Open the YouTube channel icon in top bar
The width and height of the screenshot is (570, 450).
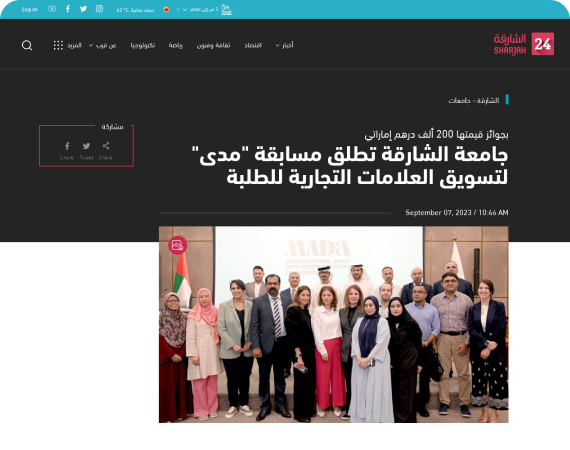click(x=52, y=9)
